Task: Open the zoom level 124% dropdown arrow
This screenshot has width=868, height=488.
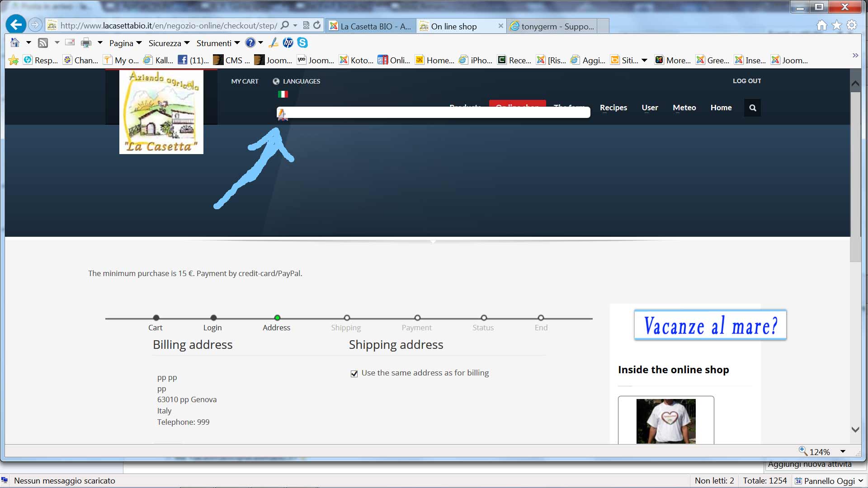Action: click(x=843, y=451)
